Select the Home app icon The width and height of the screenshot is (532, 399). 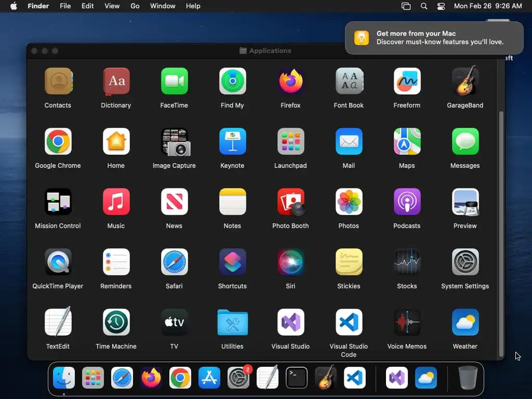(x=116, y=141)
